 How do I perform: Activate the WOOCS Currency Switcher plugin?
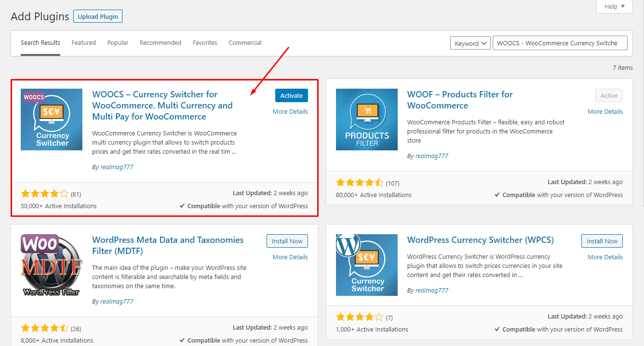pos(292,95)
